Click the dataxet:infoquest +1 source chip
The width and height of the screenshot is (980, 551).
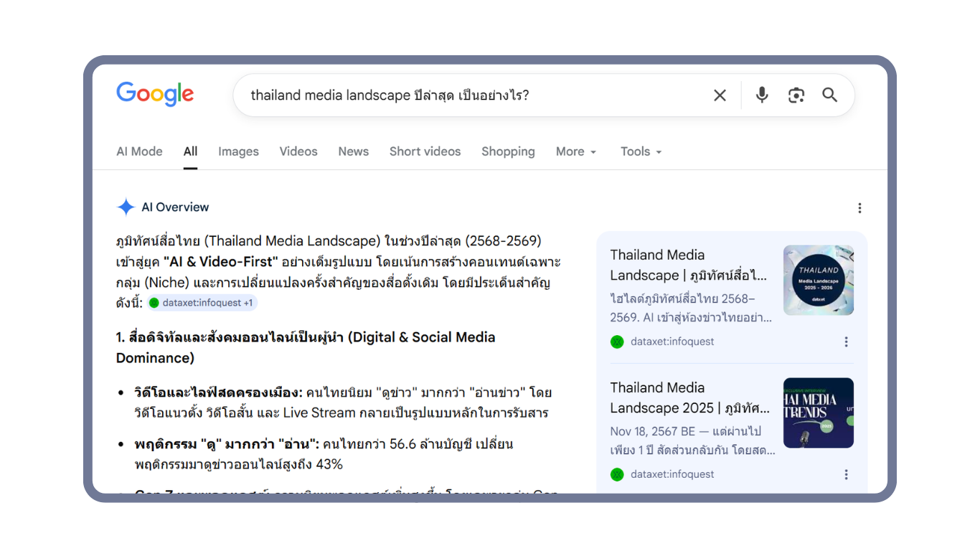click(202, 303)
